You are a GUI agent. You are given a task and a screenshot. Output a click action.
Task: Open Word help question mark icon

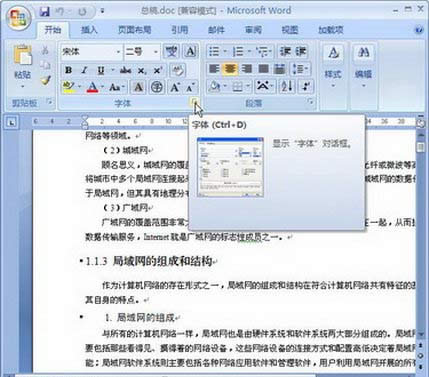point(419,30)
